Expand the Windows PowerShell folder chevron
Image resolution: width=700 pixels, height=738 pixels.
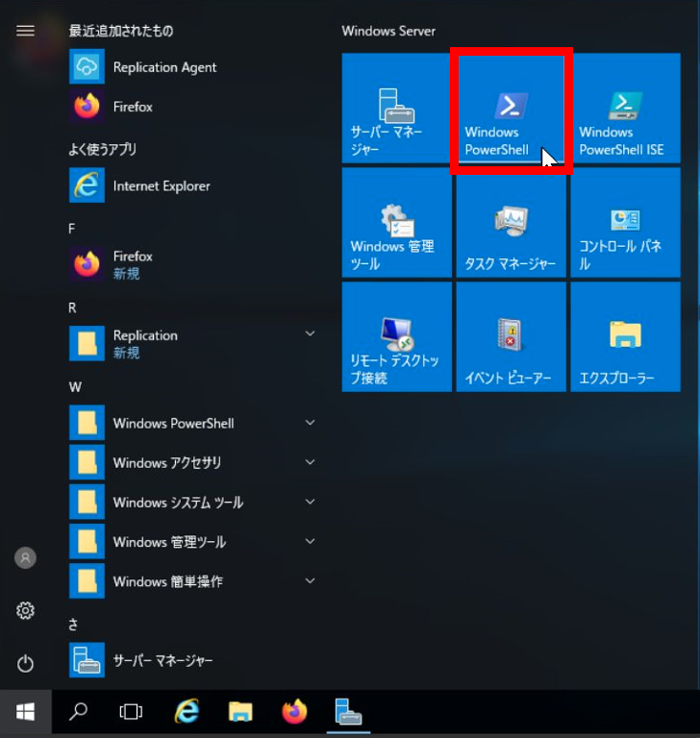click(310, 423)
